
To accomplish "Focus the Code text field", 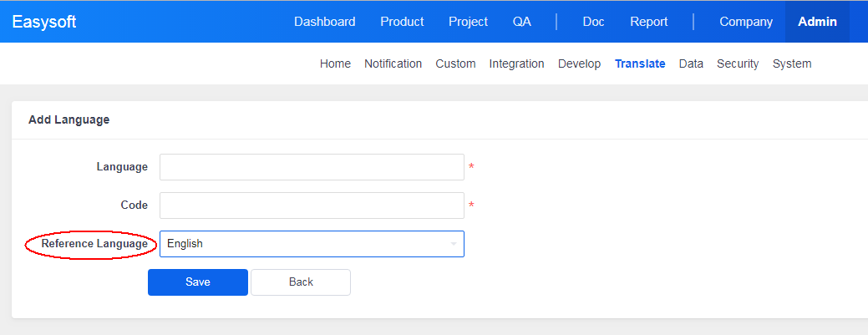I will pos(311,206).
